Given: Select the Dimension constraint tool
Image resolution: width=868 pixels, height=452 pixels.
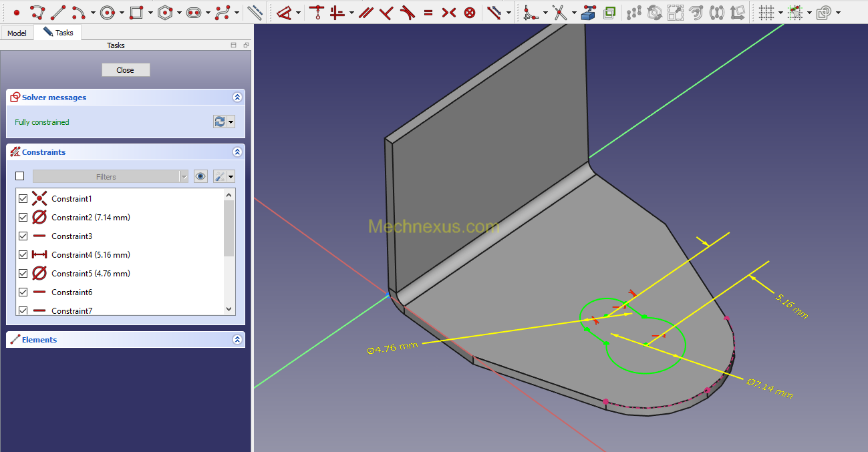Looking at the screenshot, I should tap(285, 12).
